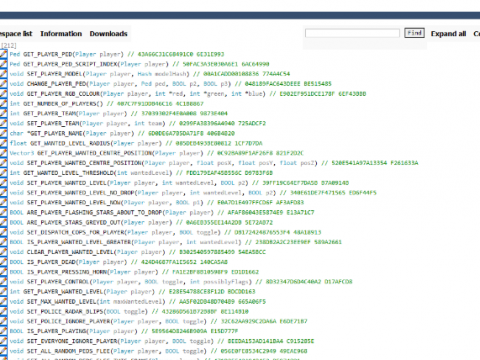480x360 pixels.
Task: Click the edit icon for GET_PLAYER_WANTED_LEVEL
Action: click(x=3, y=291)
